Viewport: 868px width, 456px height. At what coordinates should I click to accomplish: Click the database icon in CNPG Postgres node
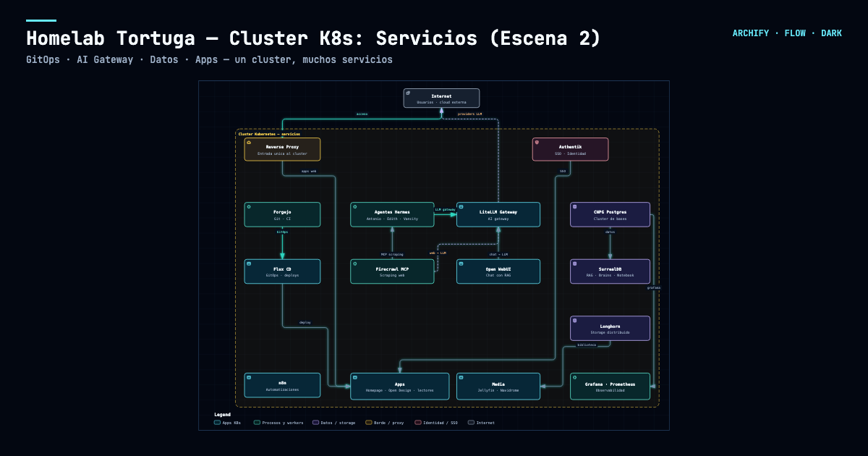pos(575,206)
